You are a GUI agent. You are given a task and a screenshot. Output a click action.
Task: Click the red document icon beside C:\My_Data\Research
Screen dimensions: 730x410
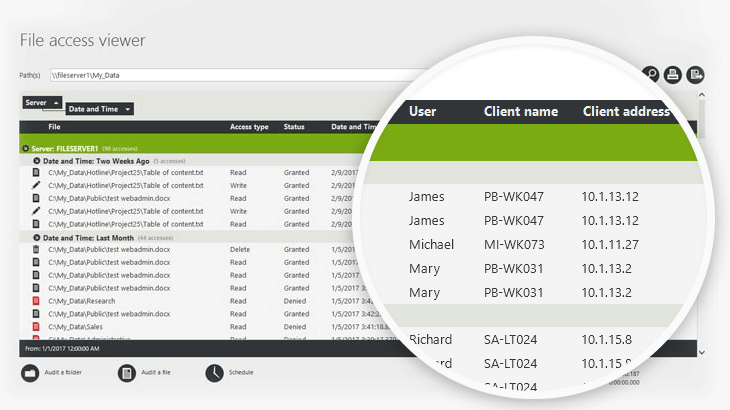coord(36,300)
